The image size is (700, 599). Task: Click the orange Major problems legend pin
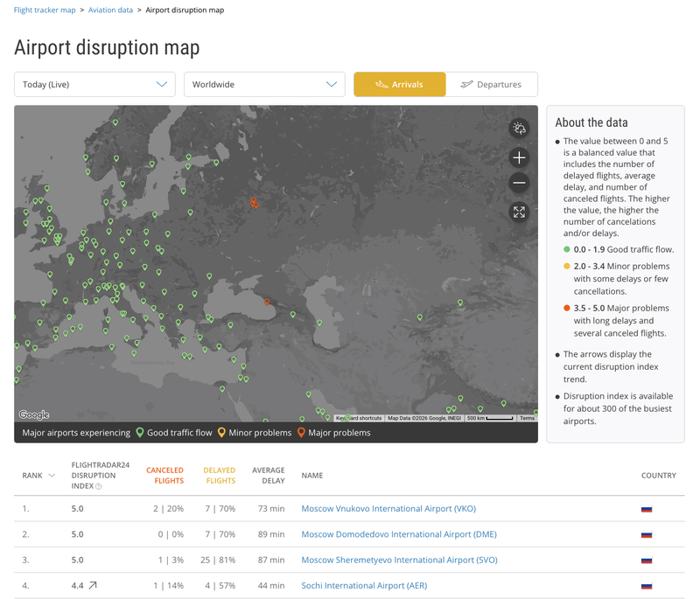pos(301,432)
